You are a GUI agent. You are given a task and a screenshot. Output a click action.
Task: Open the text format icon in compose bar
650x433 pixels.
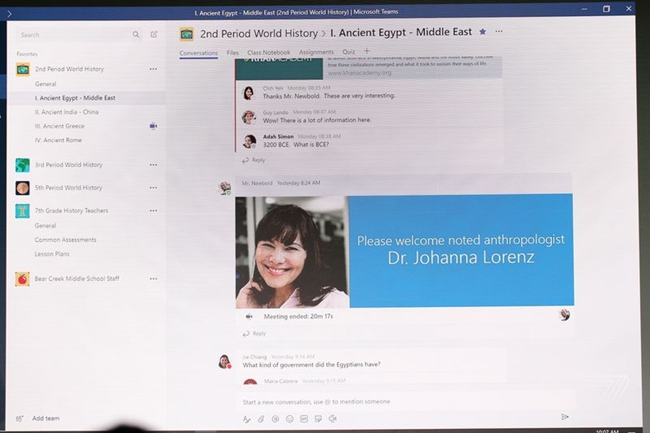[247, 419]
